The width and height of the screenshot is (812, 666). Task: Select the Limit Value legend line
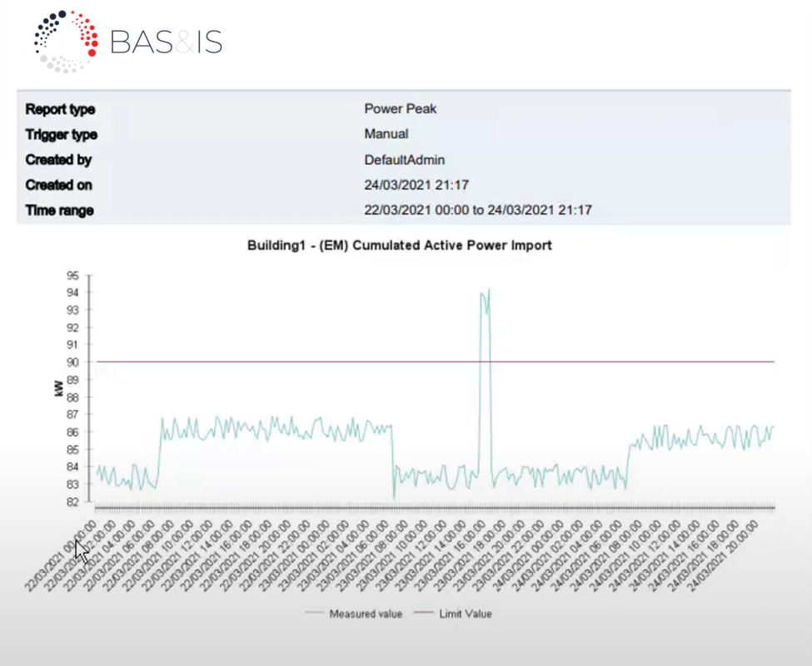pos(423,614)
